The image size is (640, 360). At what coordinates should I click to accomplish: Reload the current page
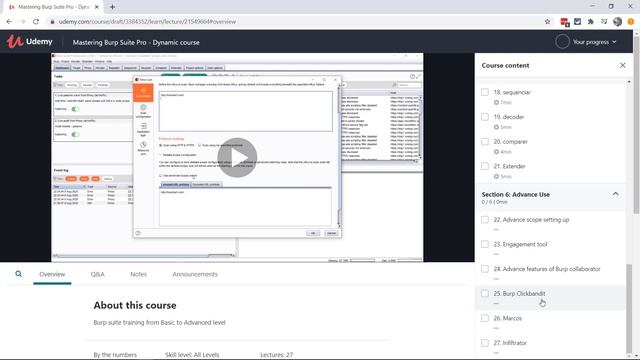[x=36, y=22]
